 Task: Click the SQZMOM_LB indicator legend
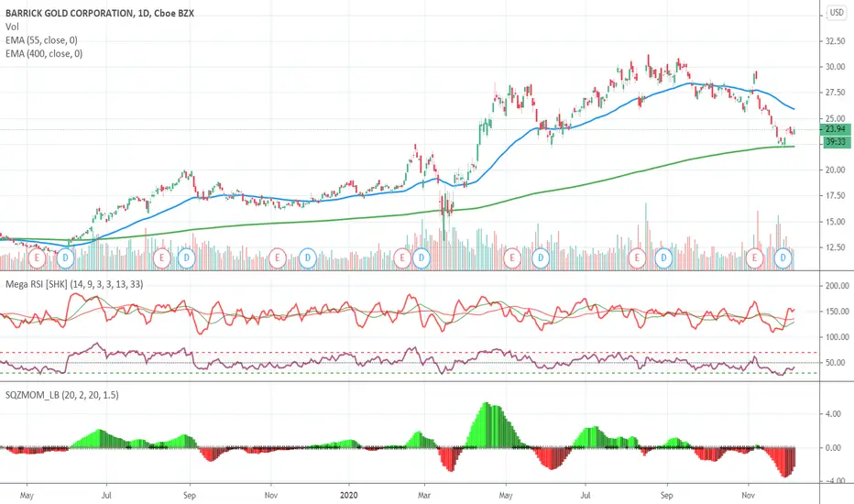[x=61, y=395]
